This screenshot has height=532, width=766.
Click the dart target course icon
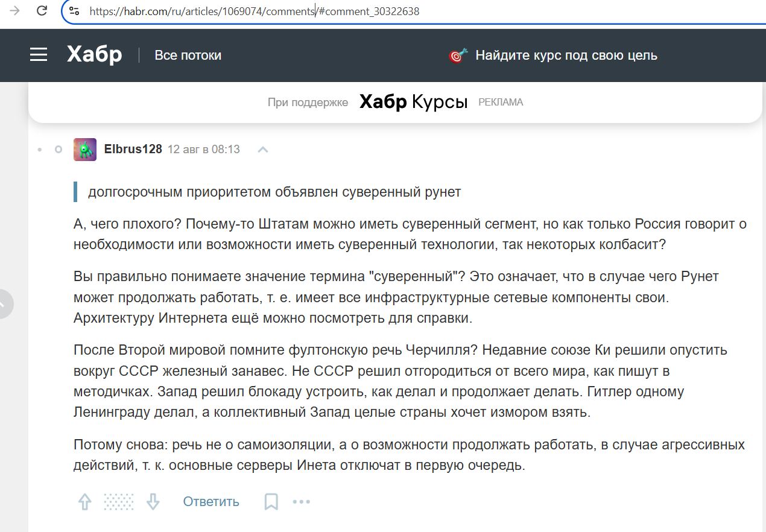458,55
